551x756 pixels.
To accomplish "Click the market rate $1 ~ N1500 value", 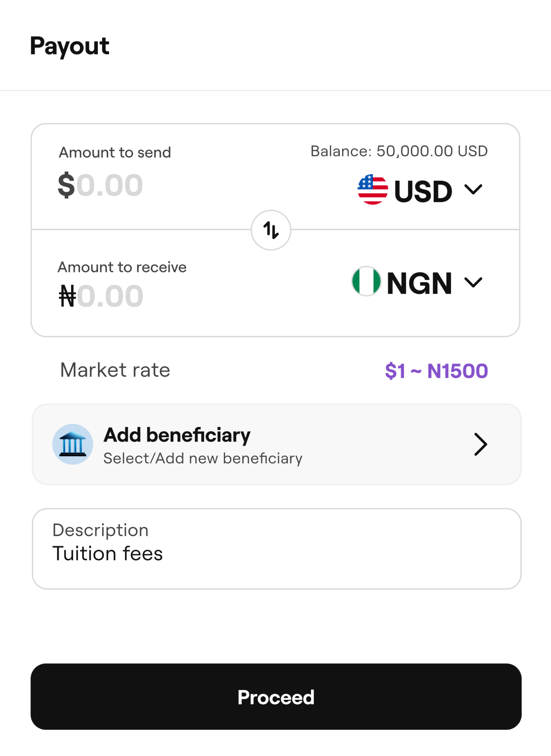I will pyautogui.click(x=436, y=371).
